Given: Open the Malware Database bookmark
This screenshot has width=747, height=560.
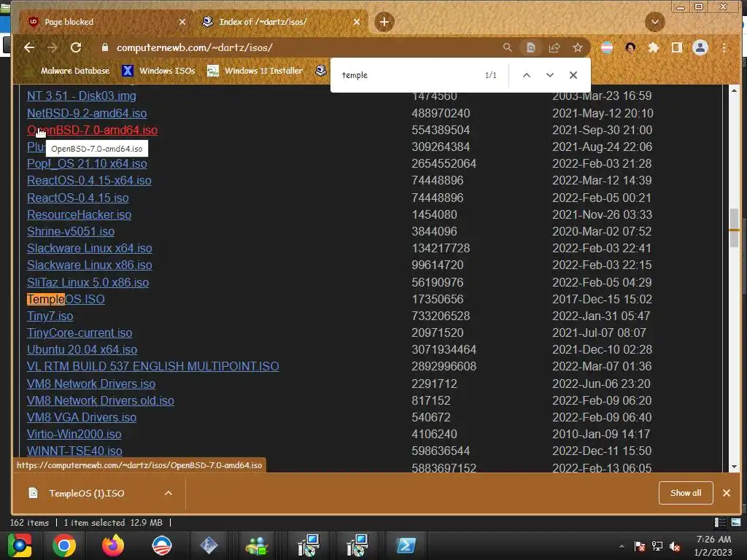Looking at the screenshot, I should coord(75,71).
